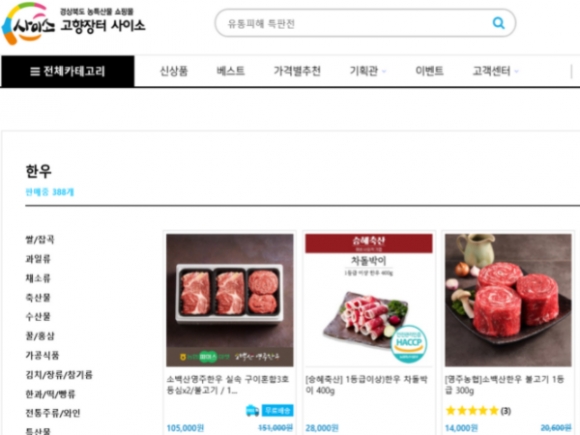Screen dimensions: 580x435
Task: Click the magnifier search icon
Action: (x=498, y=23)
